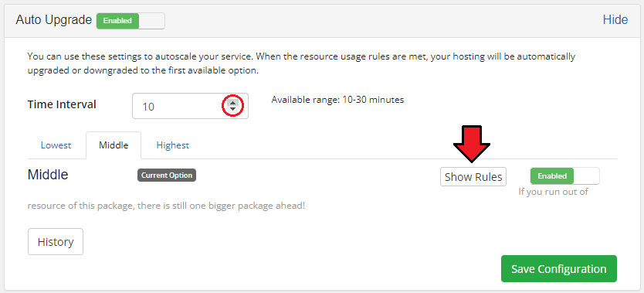Click the Auto Upgrade heading text
This screenshot has width=644, height=293.
tap(54, 20)
